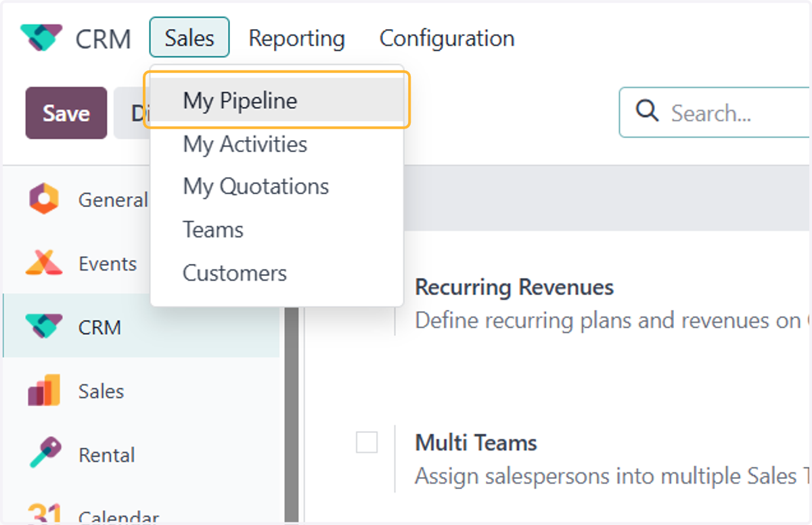The image size is (812, 525).
Task: Click the CRM app logo icon
Action: (x=41, y=38)
